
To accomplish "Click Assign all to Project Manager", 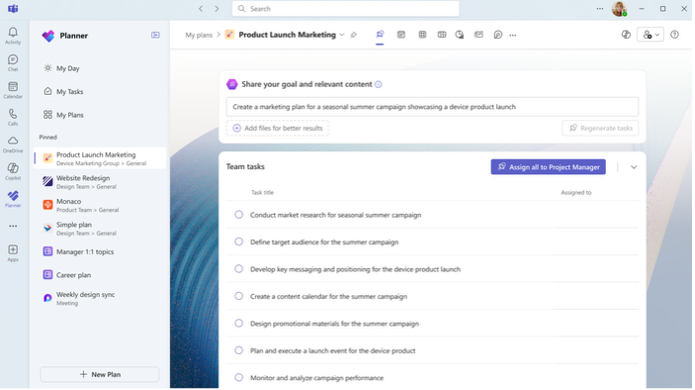I will coord(548,167).
